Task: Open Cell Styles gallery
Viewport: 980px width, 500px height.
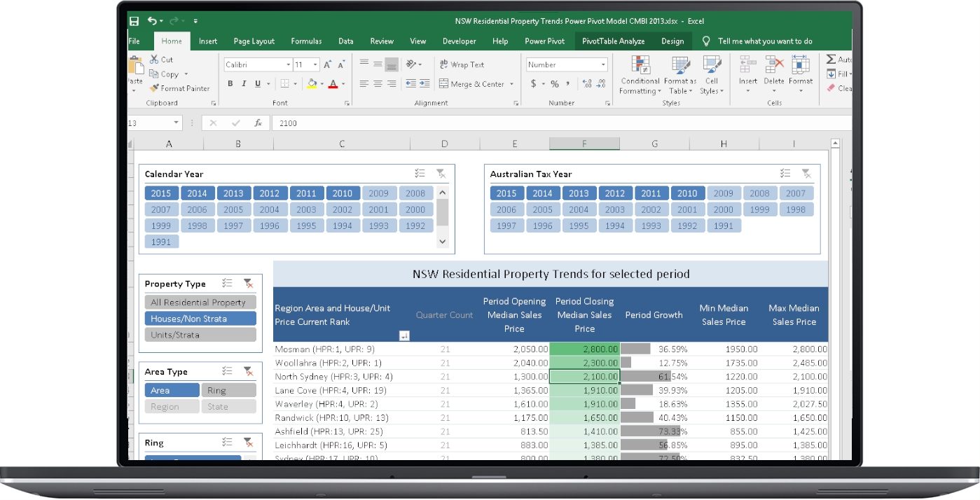Action: point(711,76)
